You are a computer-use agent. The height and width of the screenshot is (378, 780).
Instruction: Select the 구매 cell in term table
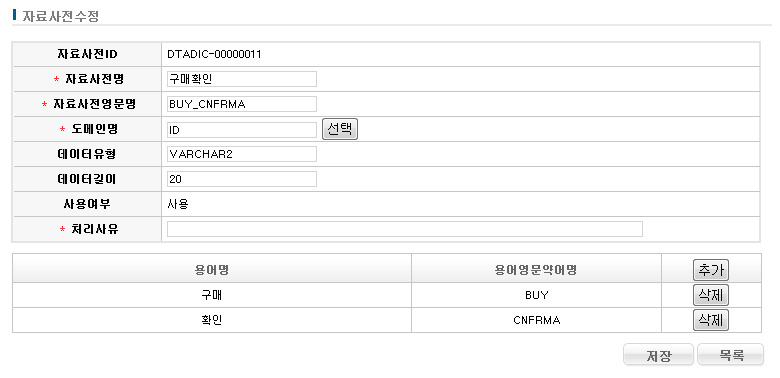coord(212,295)
